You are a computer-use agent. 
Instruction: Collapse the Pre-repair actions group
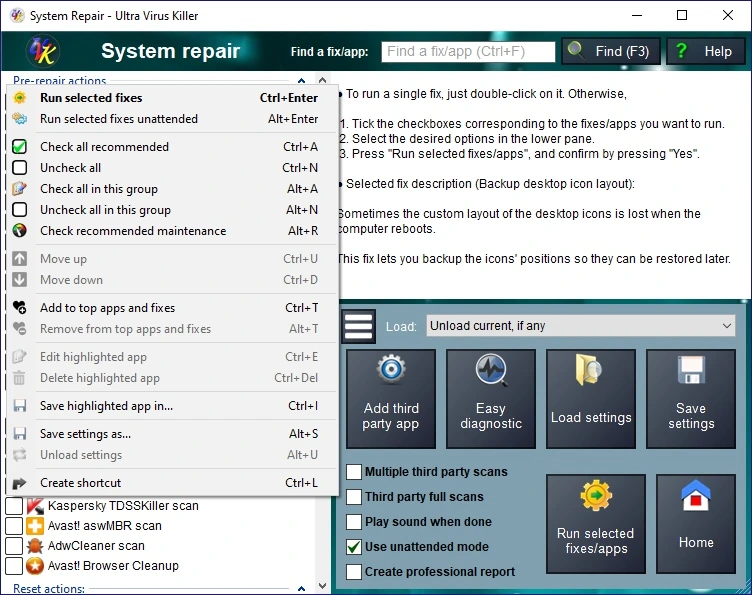301,81
